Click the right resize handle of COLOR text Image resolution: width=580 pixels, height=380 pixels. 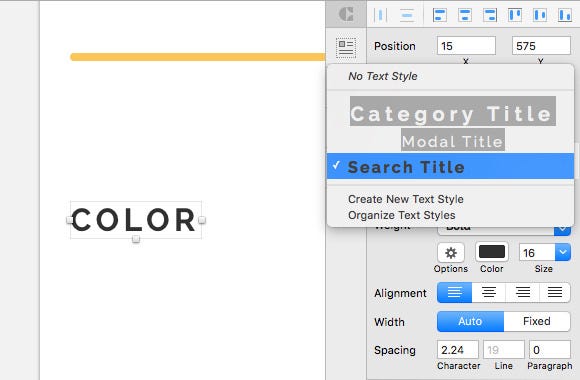[202, 220]
